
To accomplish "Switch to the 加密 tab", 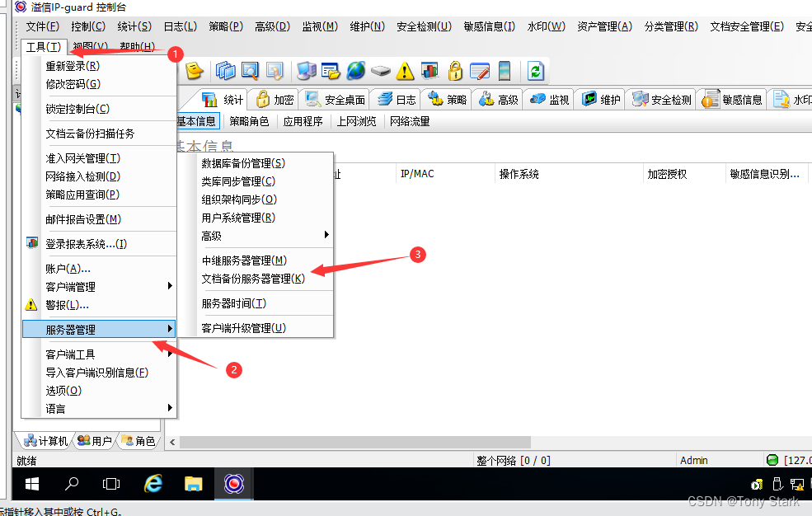I will point(275,100).
